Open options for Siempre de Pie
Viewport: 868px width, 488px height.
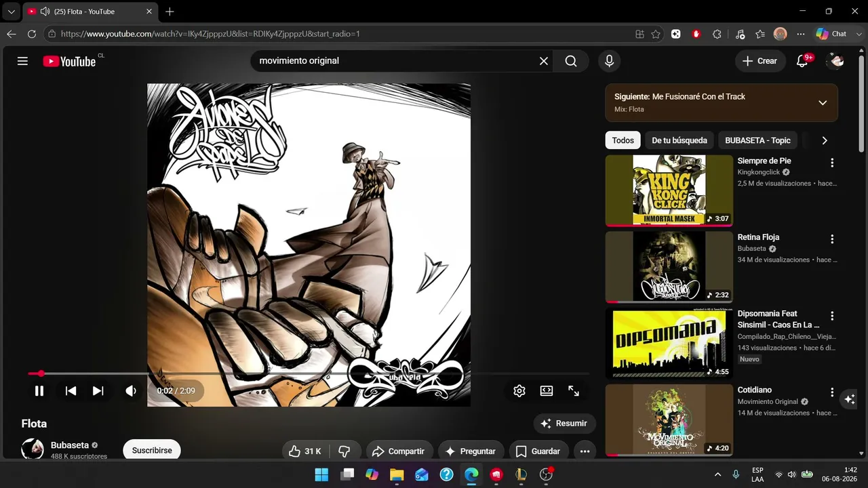[832, 163]
